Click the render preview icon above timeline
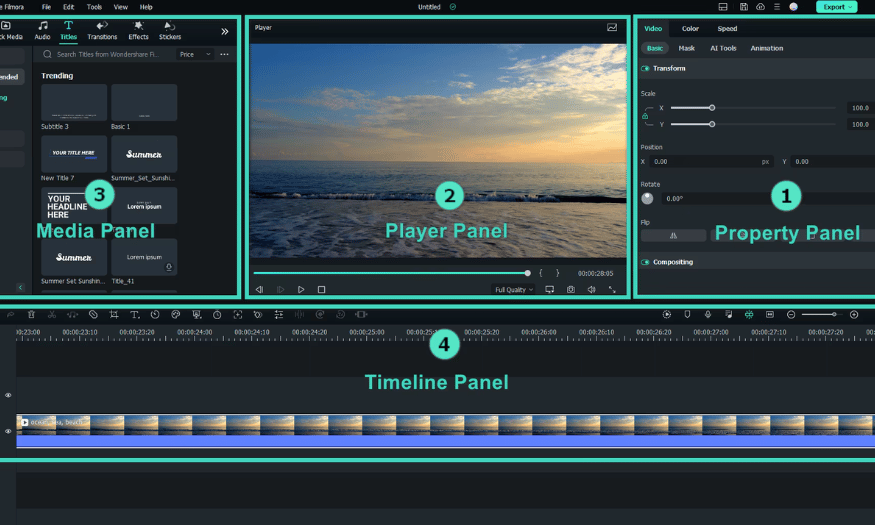The image size is (875, 525). click(667, 315)
